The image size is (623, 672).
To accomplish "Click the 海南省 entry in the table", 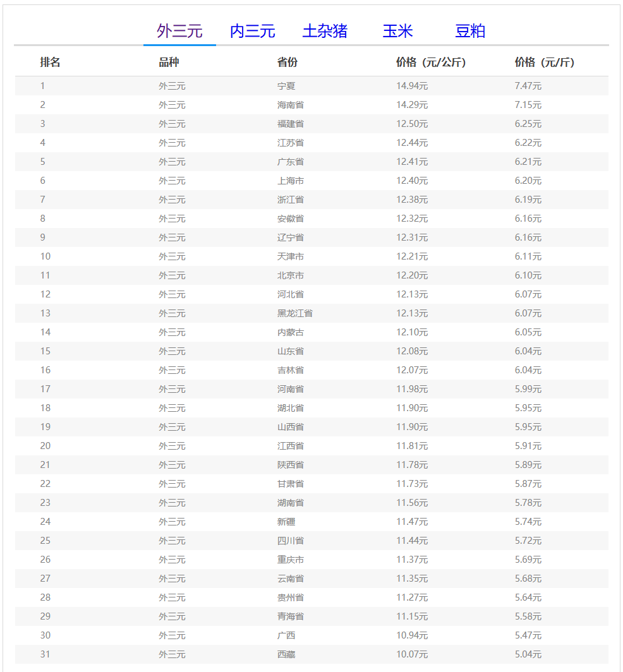I will coord(291,105).
